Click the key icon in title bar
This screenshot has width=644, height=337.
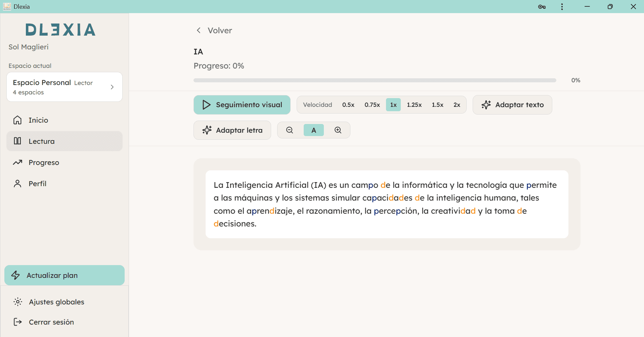(542, 7)
